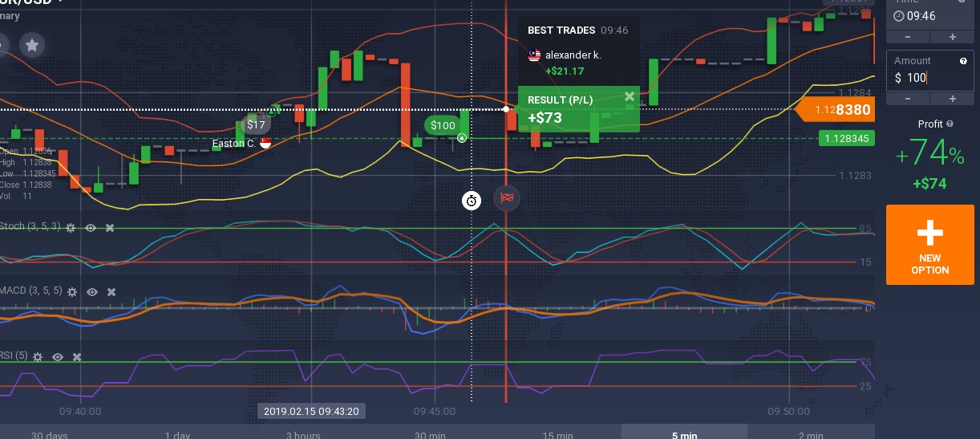The image size is (980, 439).
Task: Click the Best Trades header
Action: (x=561, y=30)
